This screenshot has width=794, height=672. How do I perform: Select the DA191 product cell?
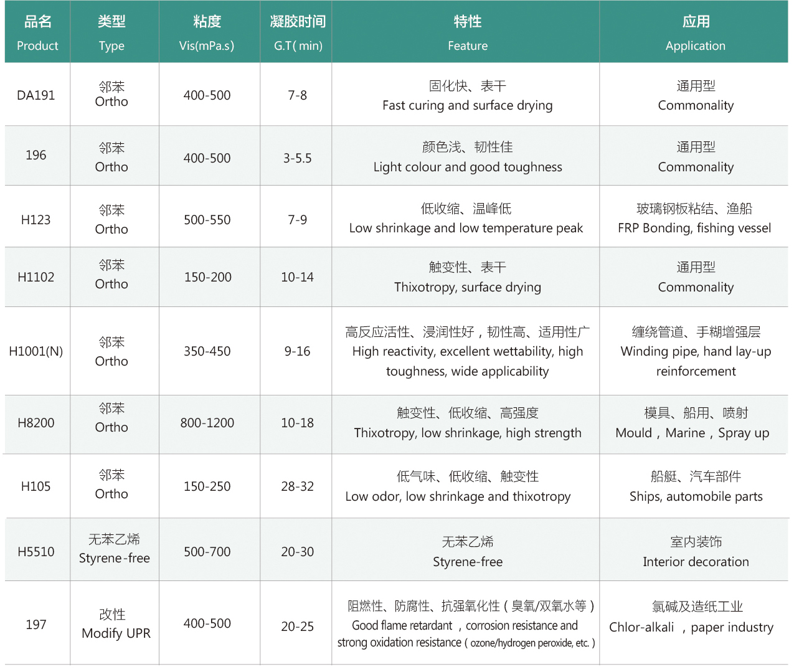pos(36,95)
